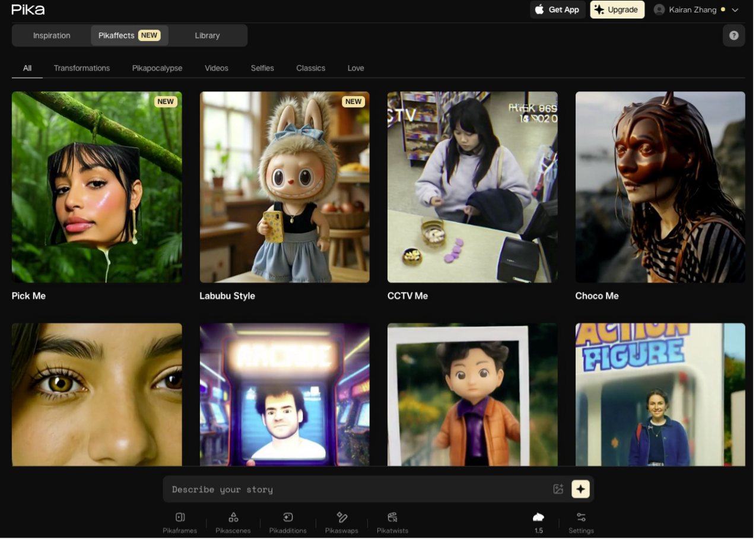This screenshot has width=756, height=540.
Task: Switch to the Inspiration tab
Action: tap(52, 36)
